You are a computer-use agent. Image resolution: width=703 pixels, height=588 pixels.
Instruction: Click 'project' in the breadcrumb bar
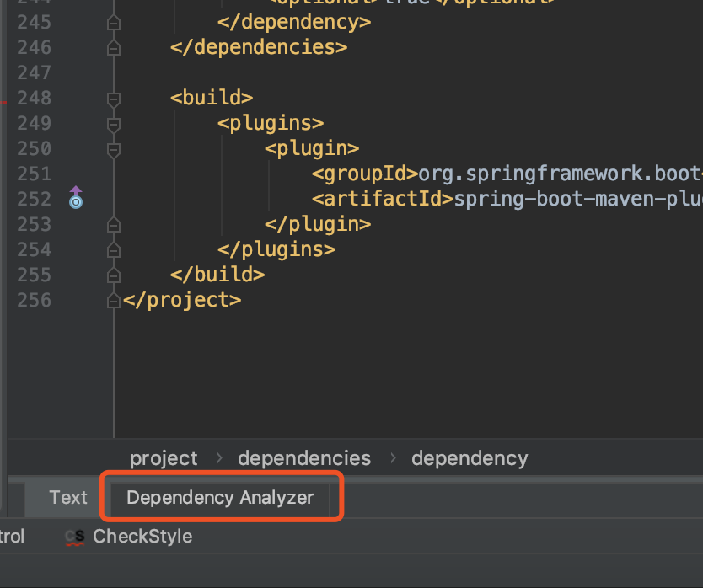(164, 458)
